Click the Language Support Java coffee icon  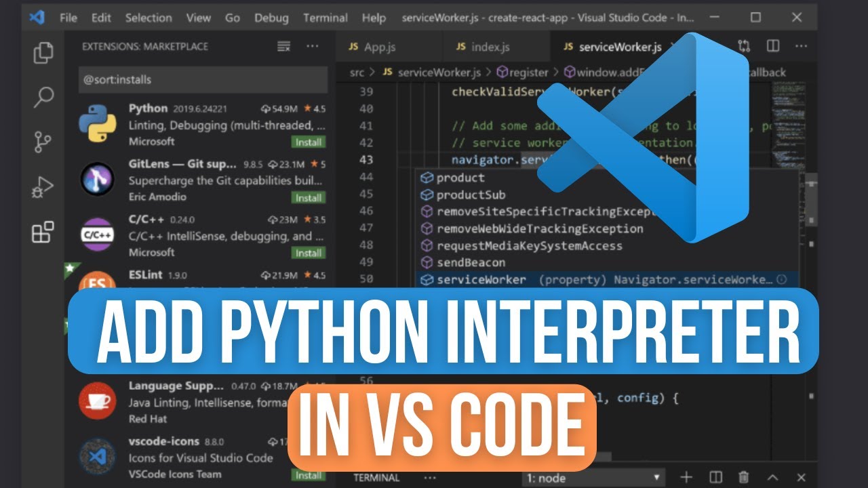tap(98, 401)
